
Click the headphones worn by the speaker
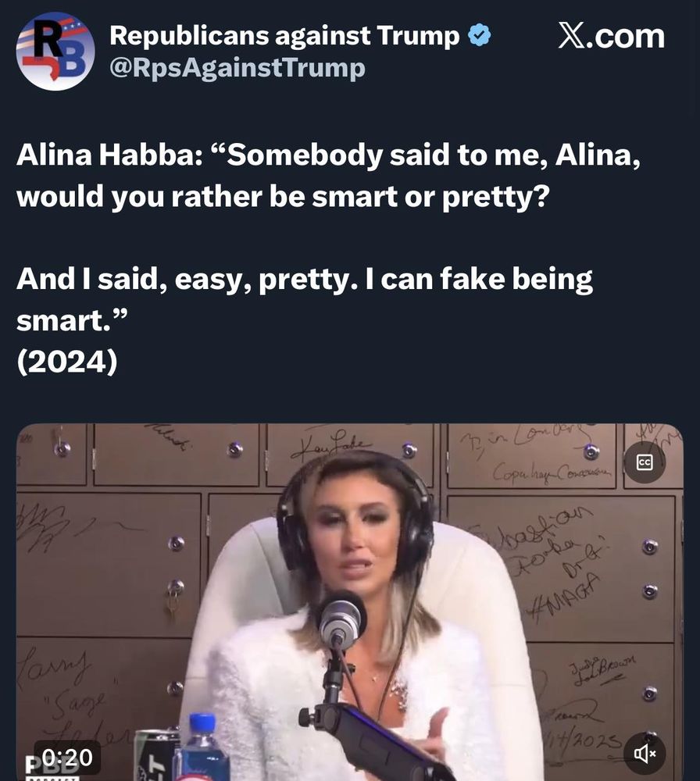(x=355, y=515)
